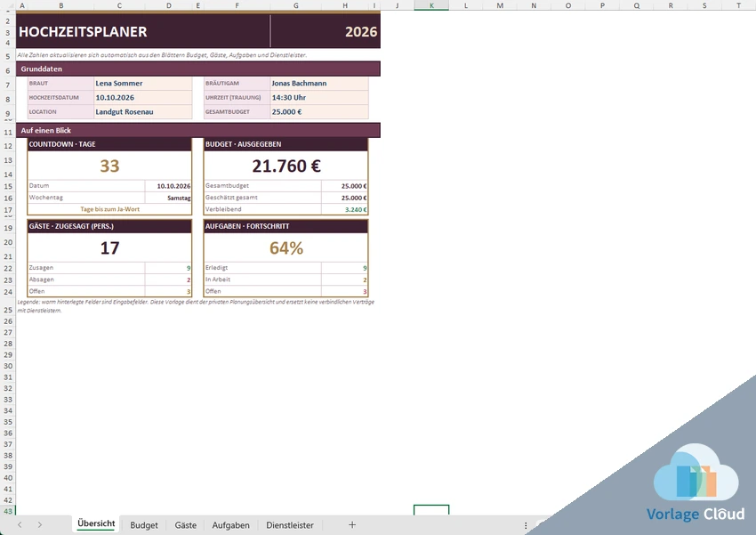Click the countdown value '33'
This screenshot has height=535, width=756.
tap(109, 166)
